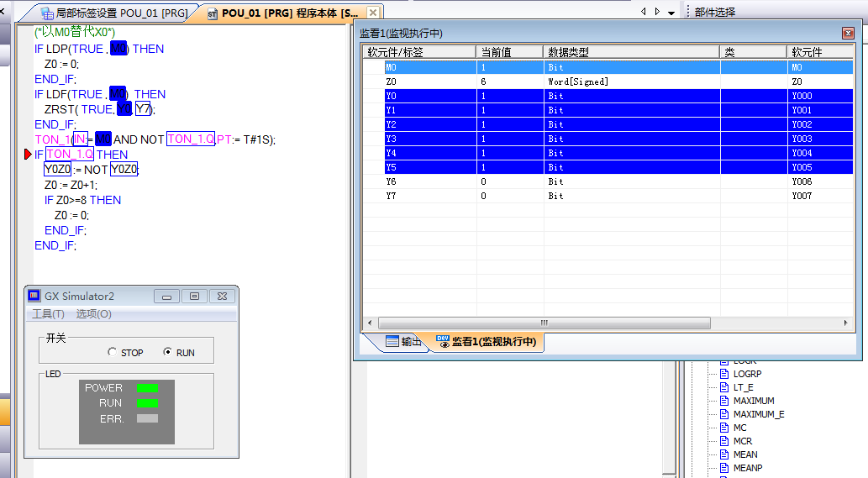Click the MCR instruction document icon

pyautogui.click(x=723, y=442)
